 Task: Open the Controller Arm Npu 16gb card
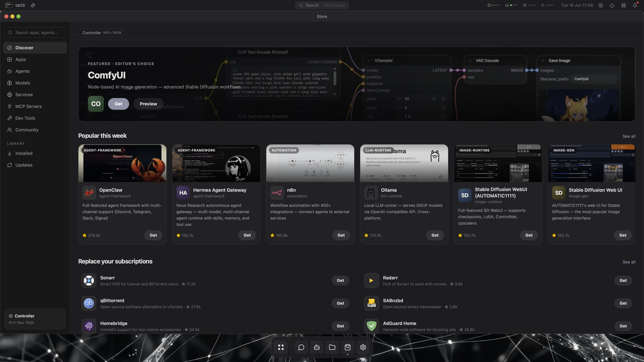pos(35,319)
